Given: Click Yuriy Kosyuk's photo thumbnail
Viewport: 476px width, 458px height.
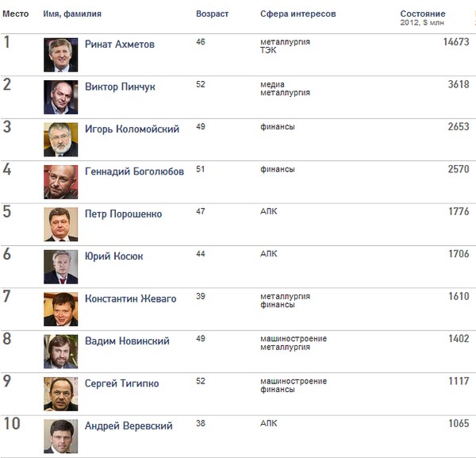Looking at the screenshot, I should pos(60,267).
